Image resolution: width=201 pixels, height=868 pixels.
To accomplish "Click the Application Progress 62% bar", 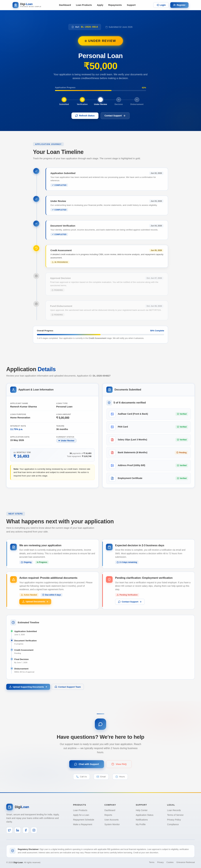I will pyautogui.click(x=100, y=91).
